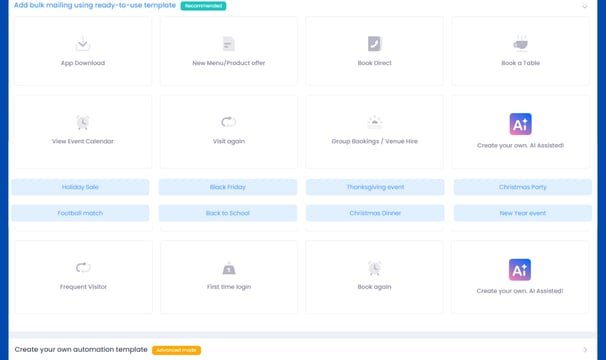Image resolution: width=606 pixels, height=360 pixels.
Task: Click the App Download tray icon
Action: point(83,44)
